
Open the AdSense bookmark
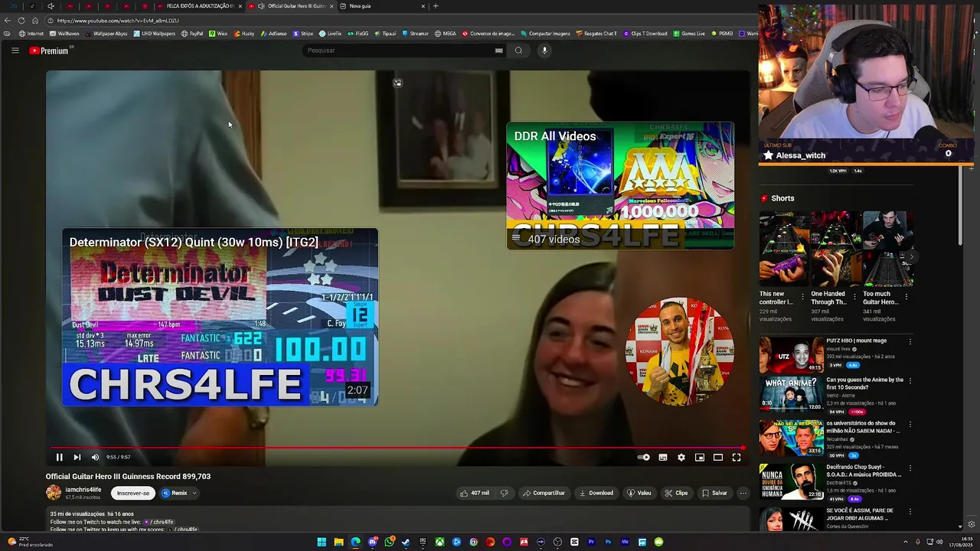[x=273, y=34]
